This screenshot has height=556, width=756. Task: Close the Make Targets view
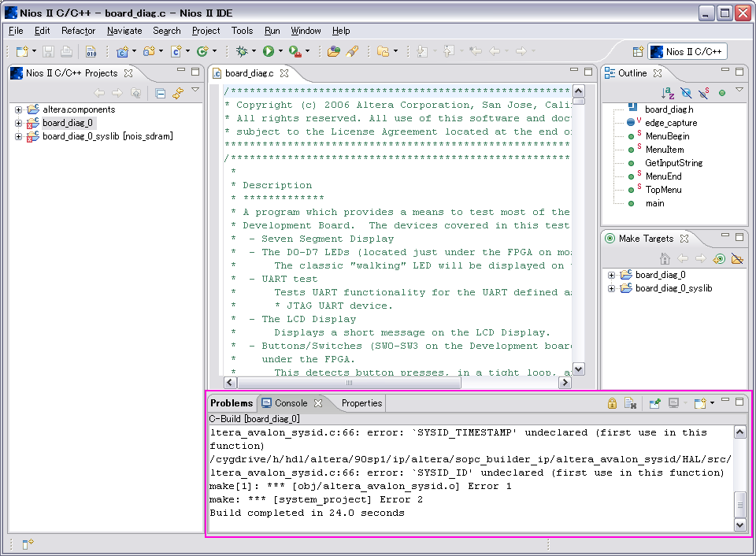coord(684,239)
